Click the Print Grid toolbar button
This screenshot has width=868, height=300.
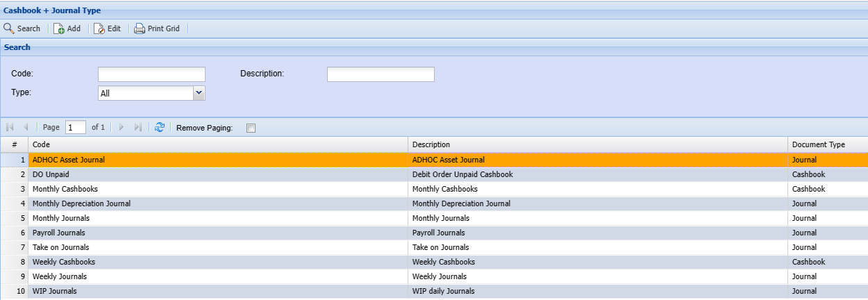pyautogui.click(x=157, y=28)
